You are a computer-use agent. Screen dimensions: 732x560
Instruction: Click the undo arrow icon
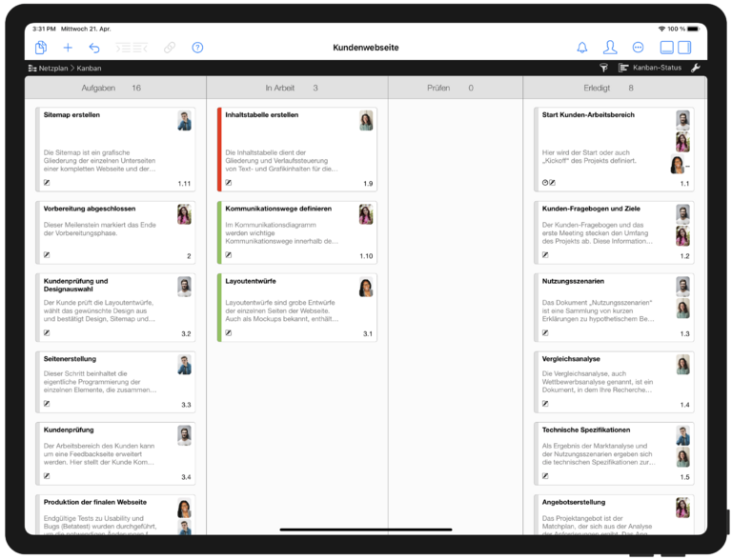point(94,48)
